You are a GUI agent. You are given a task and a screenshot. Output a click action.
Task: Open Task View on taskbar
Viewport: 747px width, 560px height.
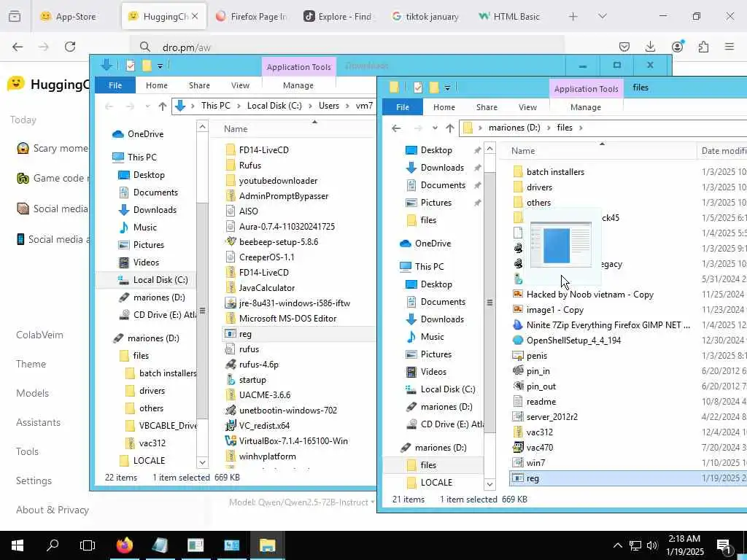point(88,545)
